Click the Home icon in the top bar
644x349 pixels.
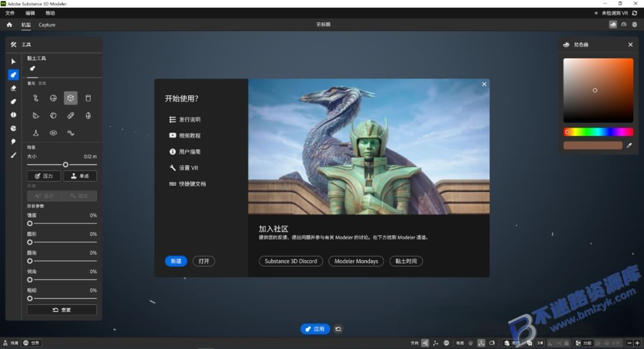coord(8,24)
